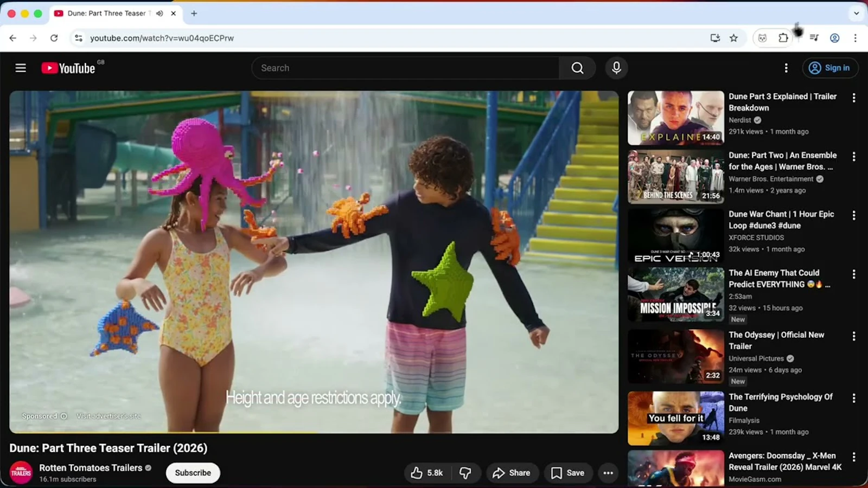Go forward in browser history
Image resolution: width=868 pixels, height=488 pixels.
(34, 38)
